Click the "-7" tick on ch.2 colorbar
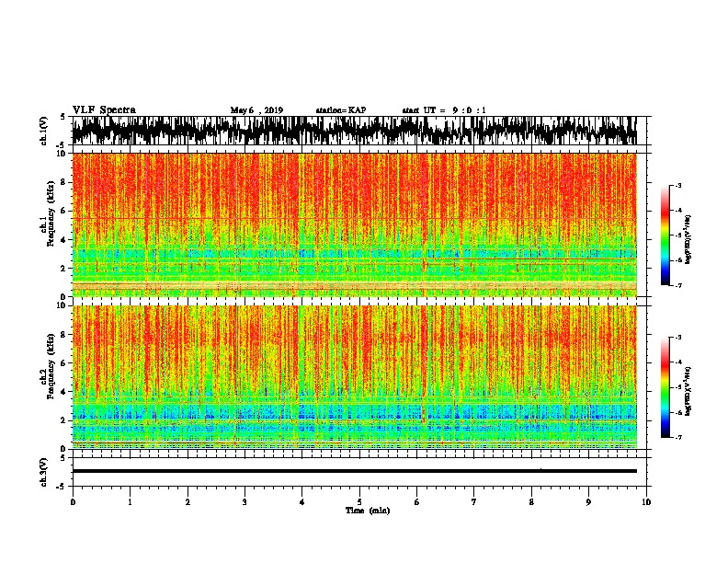This screenshot has height=563, width=728. point(677,437)
